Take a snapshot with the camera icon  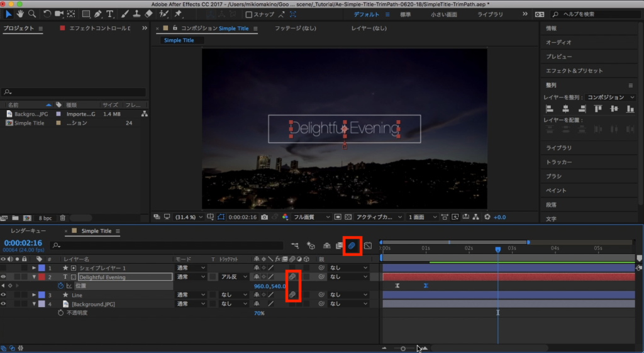tap(265, 217)
